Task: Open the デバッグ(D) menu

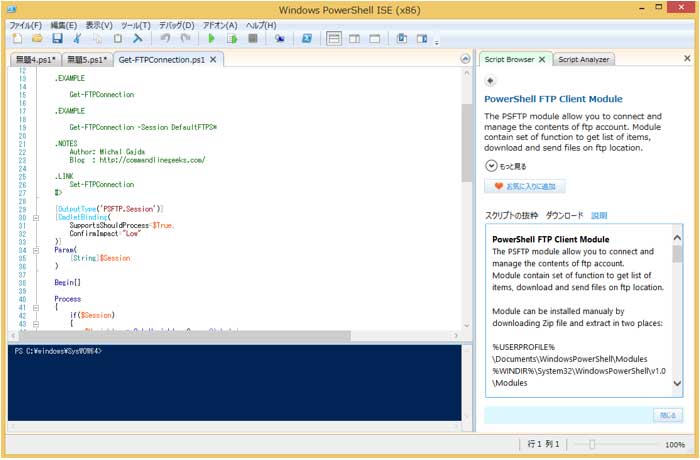Action: point(177,25)
